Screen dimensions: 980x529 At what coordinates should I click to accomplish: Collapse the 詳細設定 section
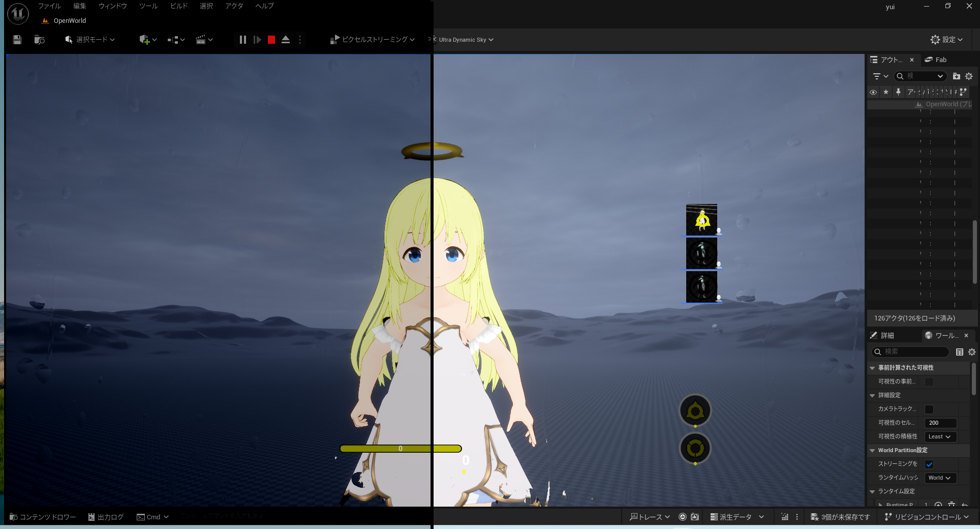point(872,395)
